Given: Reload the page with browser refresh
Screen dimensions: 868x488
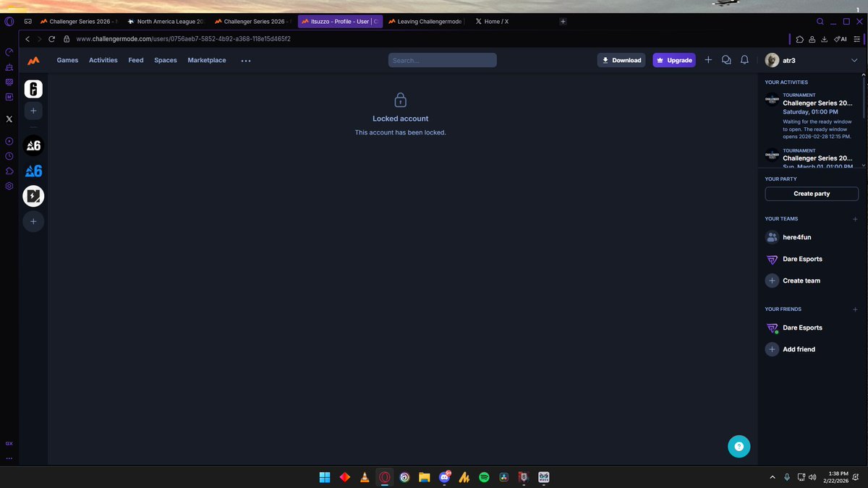Looking at the screenshot, I should (x=51, y=39).
